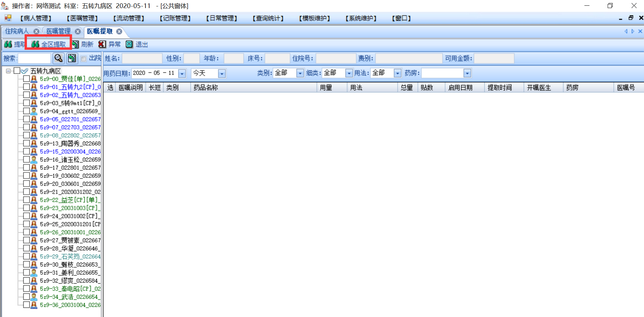The image size is (644, 317).
Task: Click the 医嘱号 column header
Action: point(629,87)
